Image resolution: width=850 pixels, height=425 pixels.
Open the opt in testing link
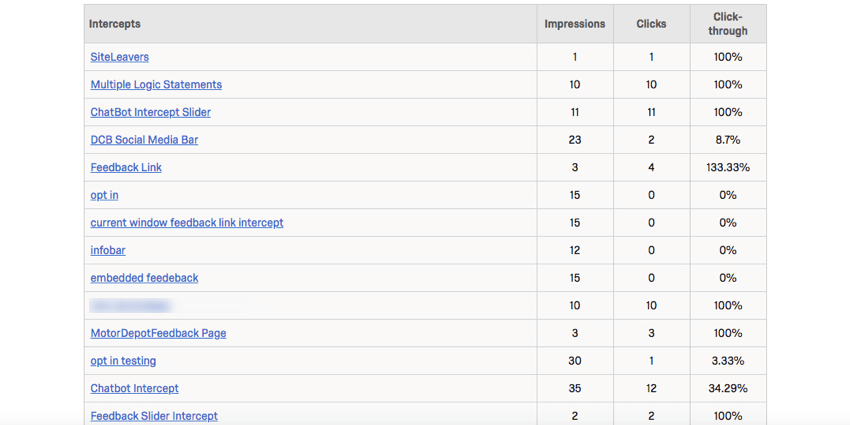pyautogui.click(x=123, y=361)
